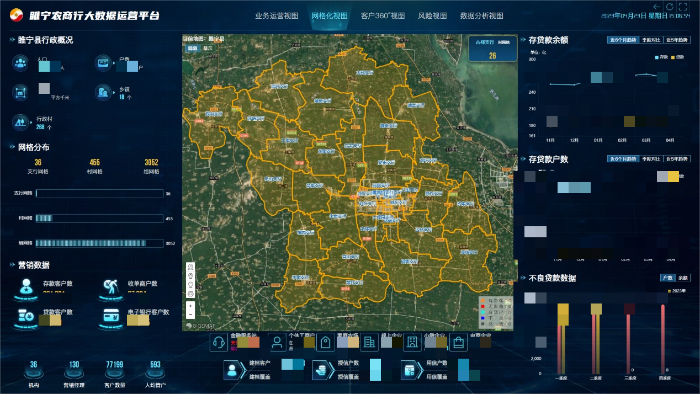Click the 存款客户数 depositor icon

26,288
